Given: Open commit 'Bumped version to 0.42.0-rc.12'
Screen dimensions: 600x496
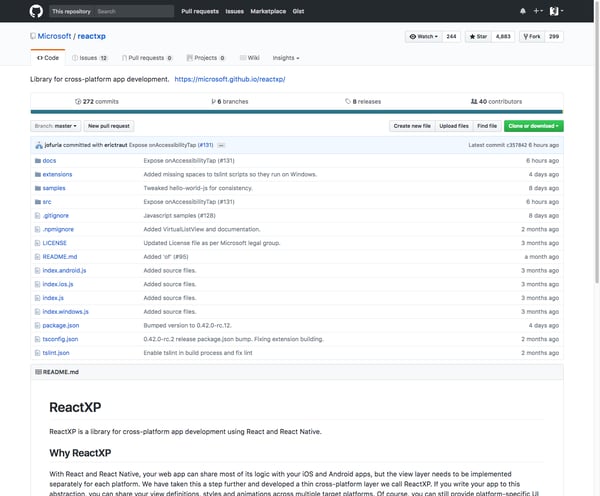Looking at the screenshot, I should click(x=188, y=326).
